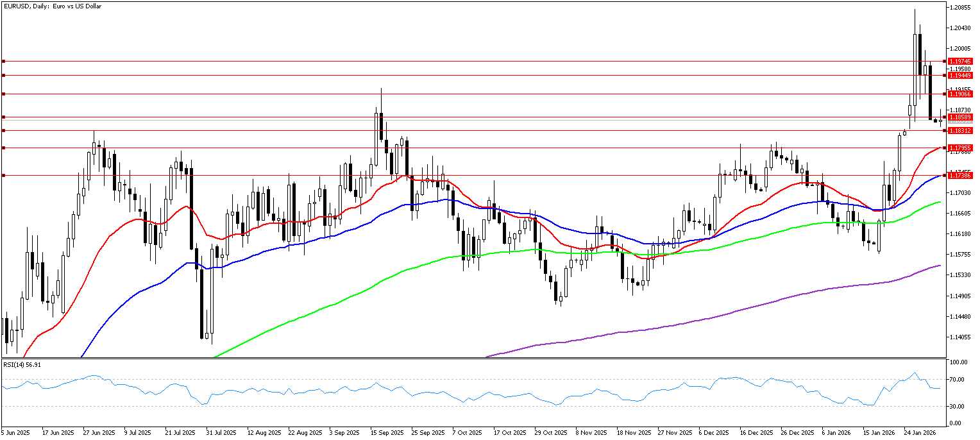Click the RSI 70.00 scale value
Viewport: 980px width, 440px height.
pyautogui.click(x=957, y=380)
